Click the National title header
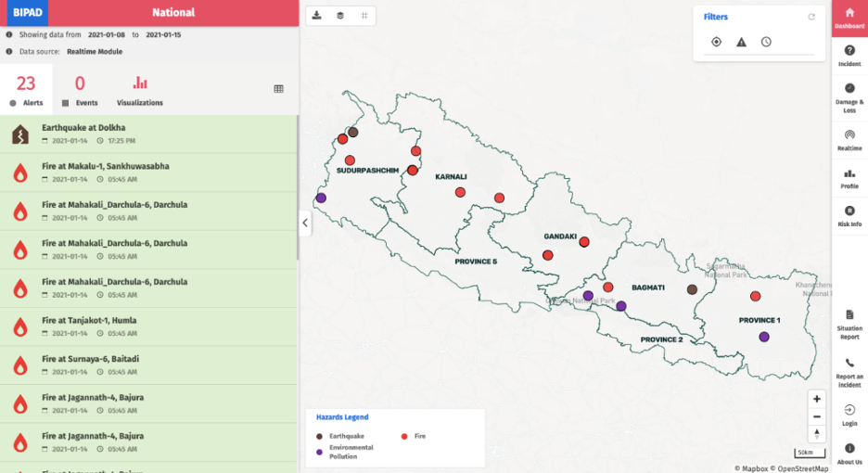Viewport: 868px width, 473px height. click(x=173, y=13)
